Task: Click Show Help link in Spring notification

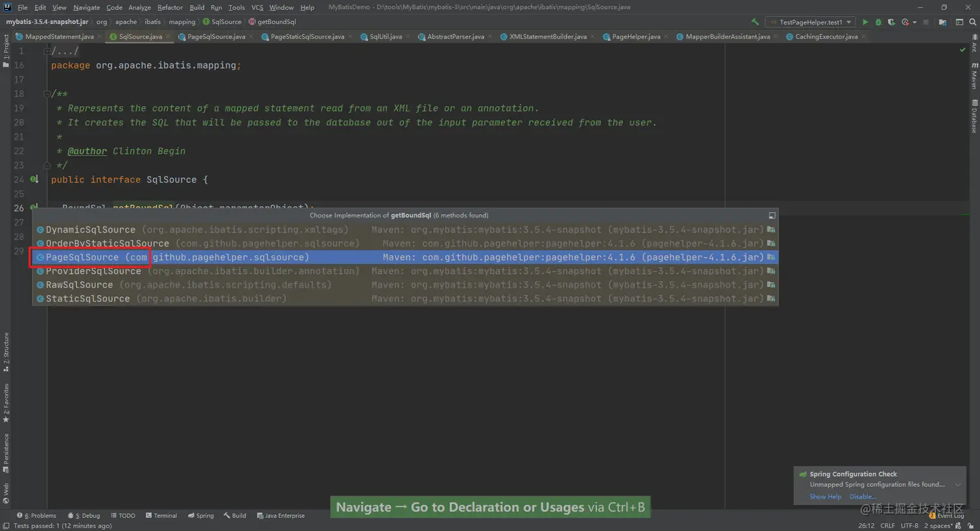Action: pos(825,497)
